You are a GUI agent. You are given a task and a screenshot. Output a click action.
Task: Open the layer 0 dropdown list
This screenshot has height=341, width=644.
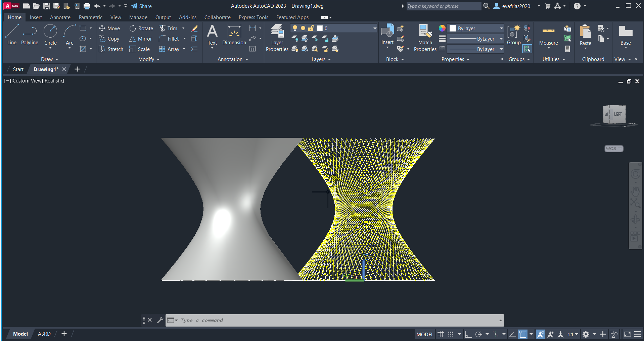pos(375,29)
